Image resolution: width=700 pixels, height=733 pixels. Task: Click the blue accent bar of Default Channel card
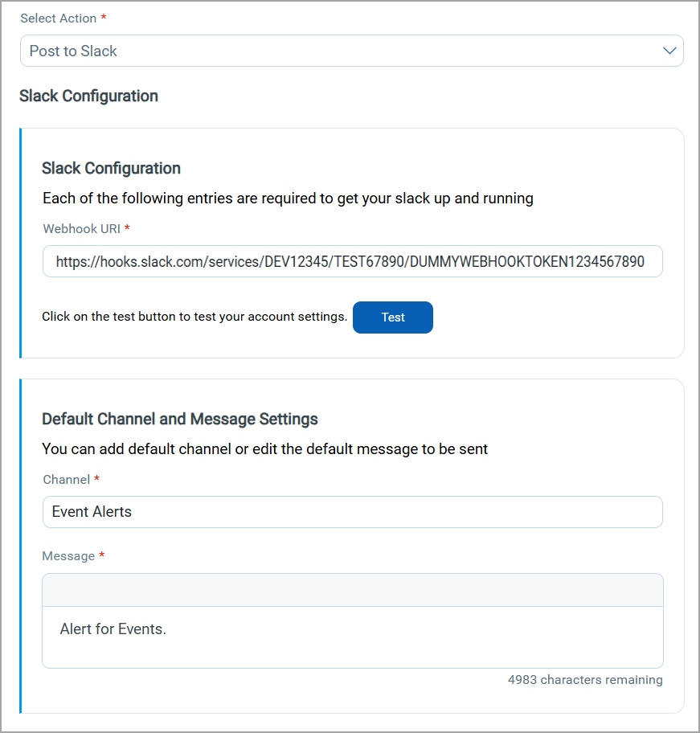(x=21, y=546)
